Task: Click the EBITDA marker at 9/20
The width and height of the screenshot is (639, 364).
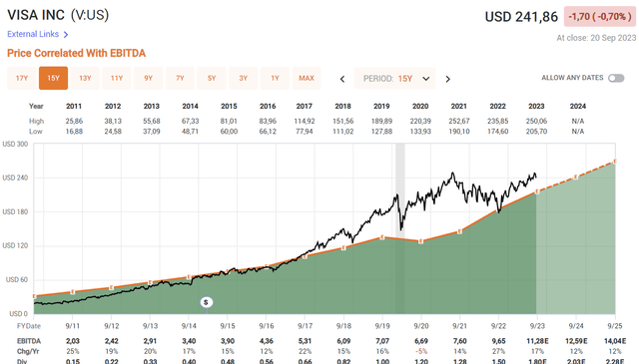Action: pos(421,241)
